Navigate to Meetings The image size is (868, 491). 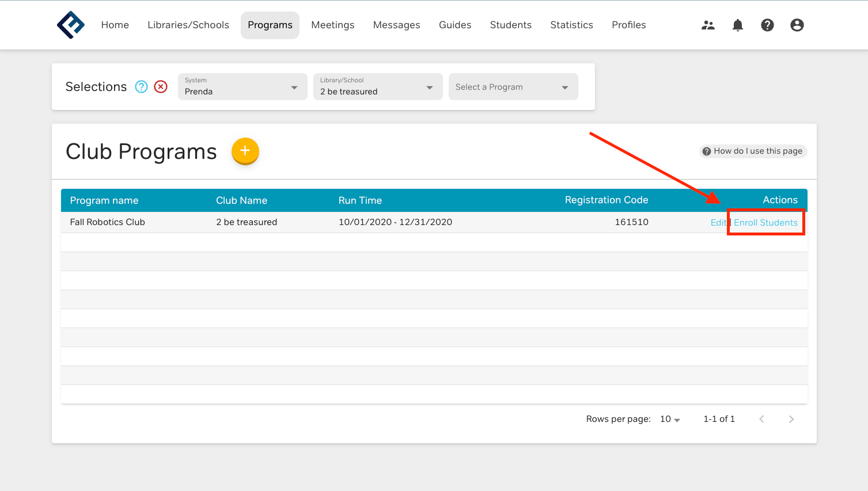coord(333,25)
